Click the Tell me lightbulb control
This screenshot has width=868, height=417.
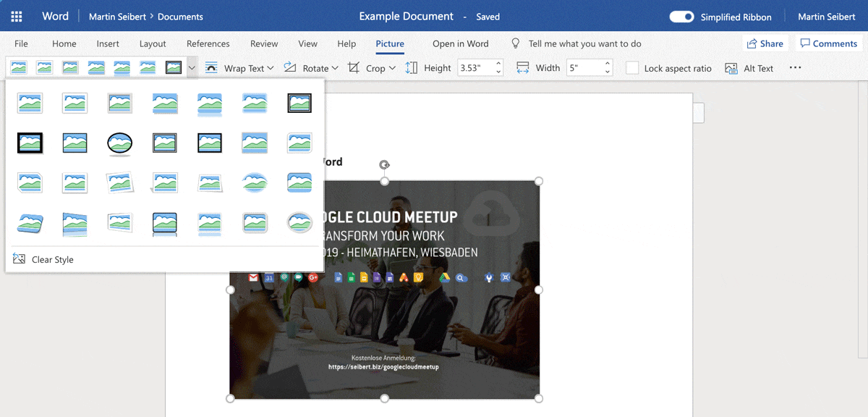516,43
